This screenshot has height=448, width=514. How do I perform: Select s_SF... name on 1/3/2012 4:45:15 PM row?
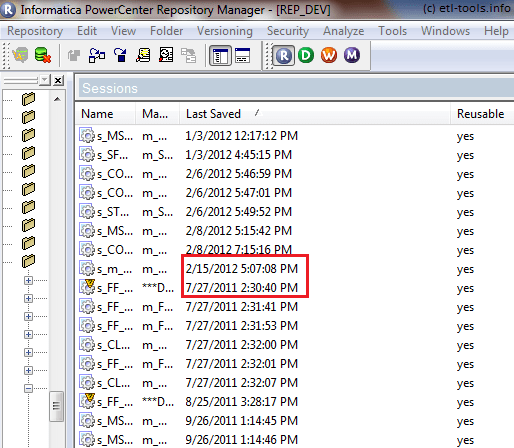coord(113,155)
